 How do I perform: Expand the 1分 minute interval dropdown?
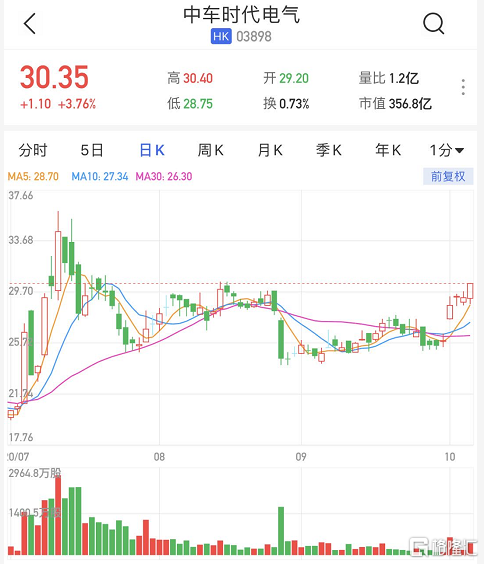[447, 150]
